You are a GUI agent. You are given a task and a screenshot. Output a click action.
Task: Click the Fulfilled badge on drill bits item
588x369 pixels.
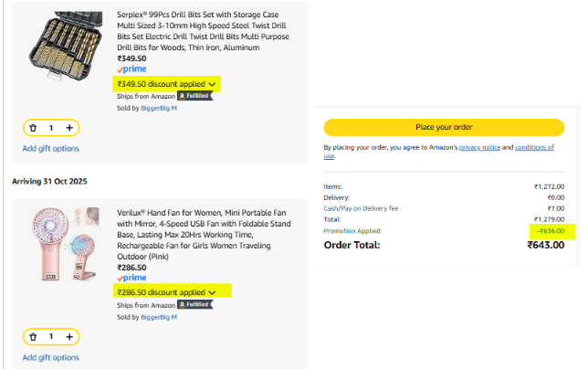click(x=194, y=95)
